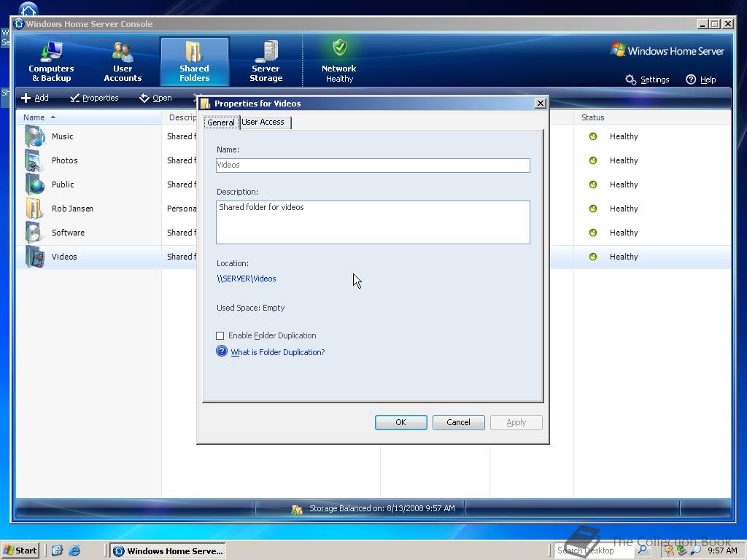Click the Healthy status dot for Rob Jansen
This screenshot has width=747, height=560.
pos(593,209)
